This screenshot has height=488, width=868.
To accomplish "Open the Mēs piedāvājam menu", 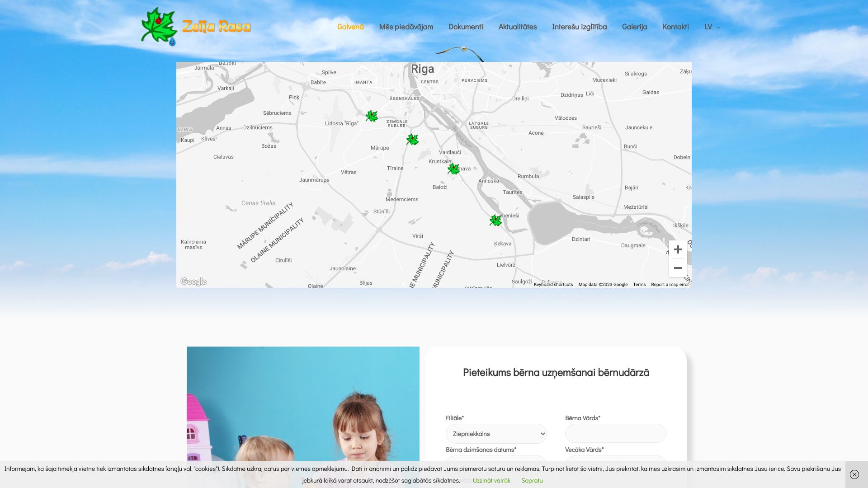I will (x=406, y=27).
